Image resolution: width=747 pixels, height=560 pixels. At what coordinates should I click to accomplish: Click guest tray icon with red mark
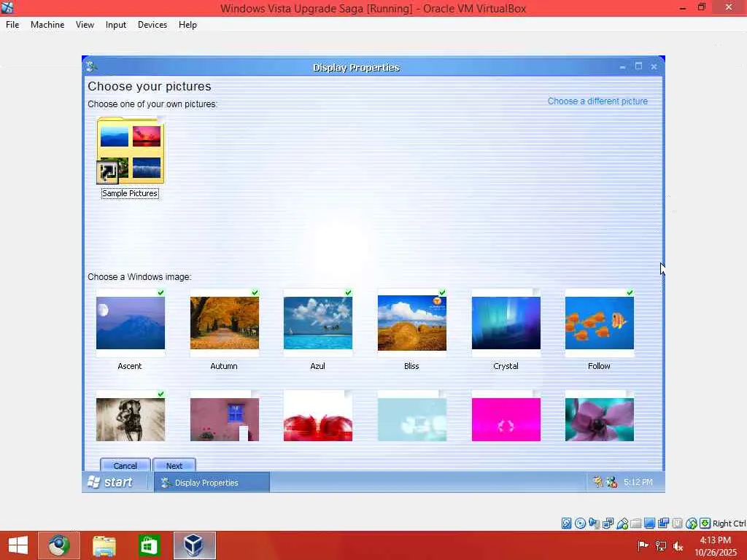(x=612, y=483)
